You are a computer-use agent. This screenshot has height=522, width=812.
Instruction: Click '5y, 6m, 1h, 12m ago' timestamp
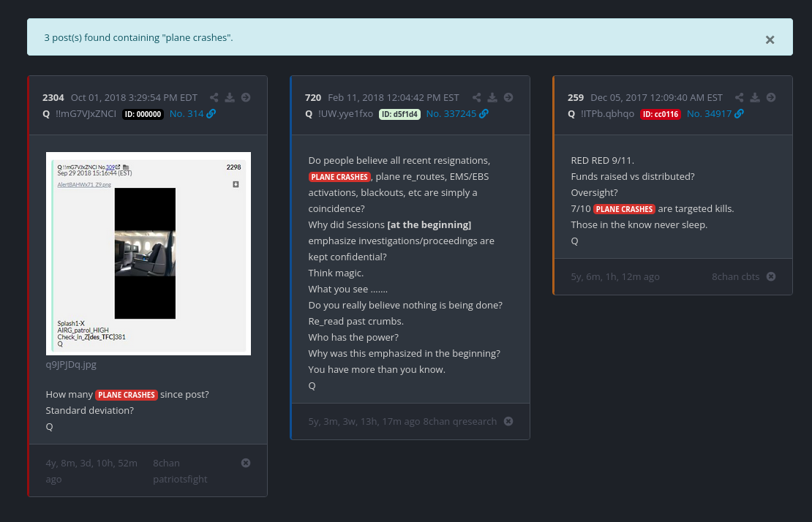pos(615,276)
